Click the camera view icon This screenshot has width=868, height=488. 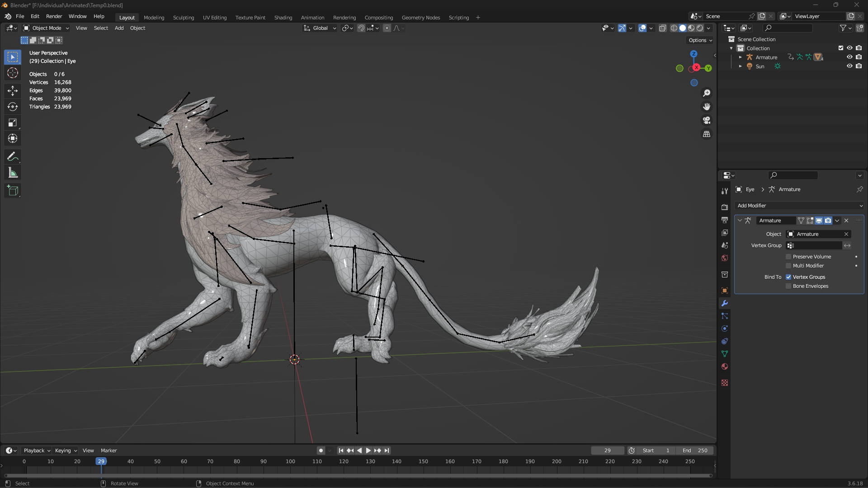coord(707,121)
